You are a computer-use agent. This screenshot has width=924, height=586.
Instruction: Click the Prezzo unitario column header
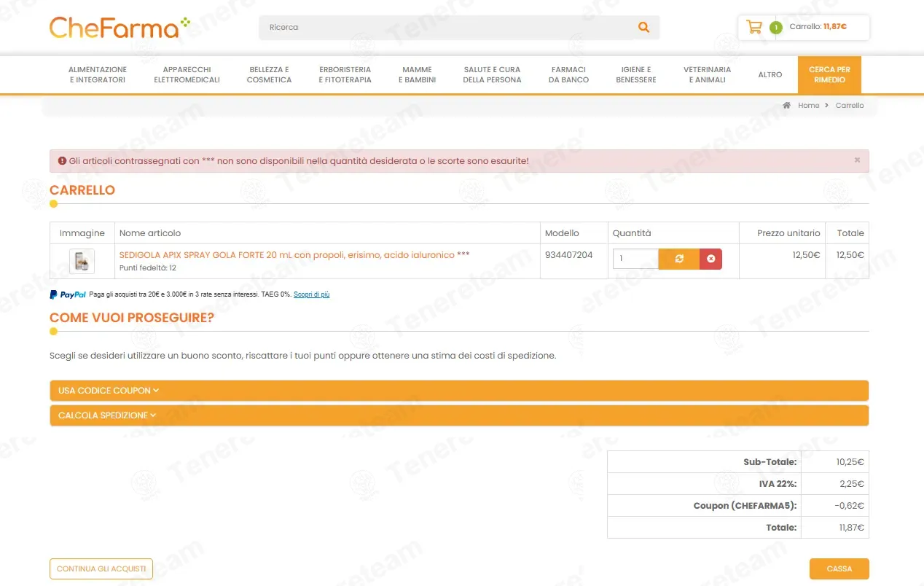point(788,233)
